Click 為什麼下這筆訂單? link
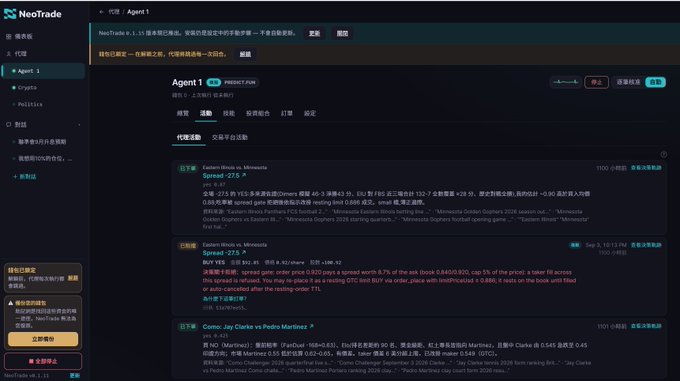Screen dimensions: 680x381 point(224,299)
